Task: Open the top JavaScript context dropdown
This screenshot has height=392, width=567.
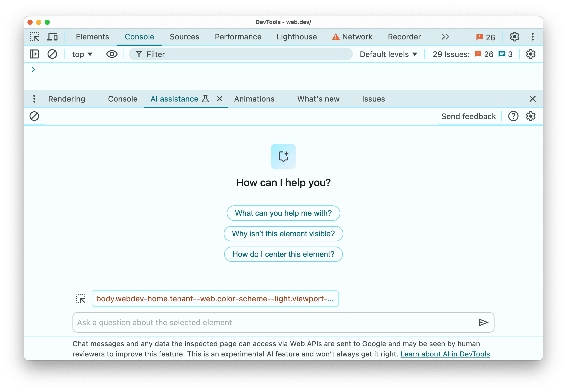Action: 82,54
